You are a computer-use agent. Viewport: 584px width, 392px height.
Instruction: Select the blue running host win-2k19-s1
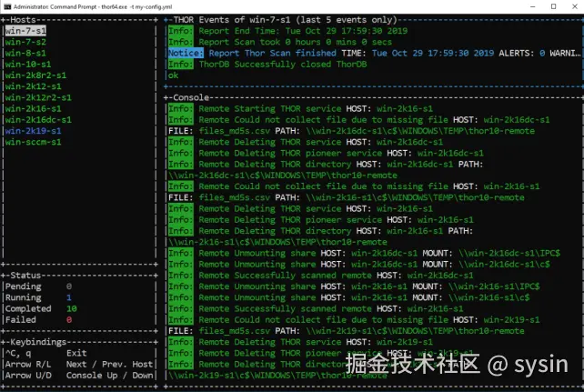coord(33,131)
